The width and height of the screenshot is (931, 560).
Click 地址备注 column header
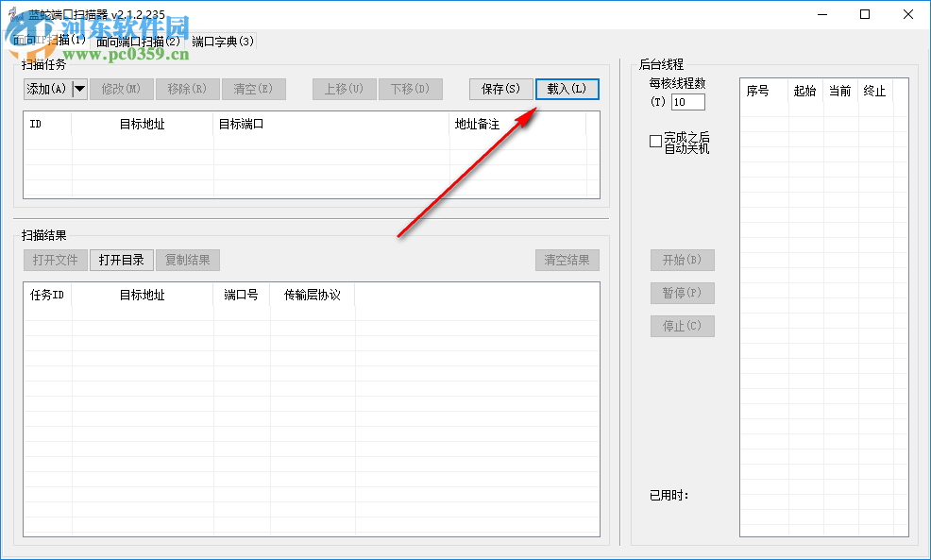517,124
